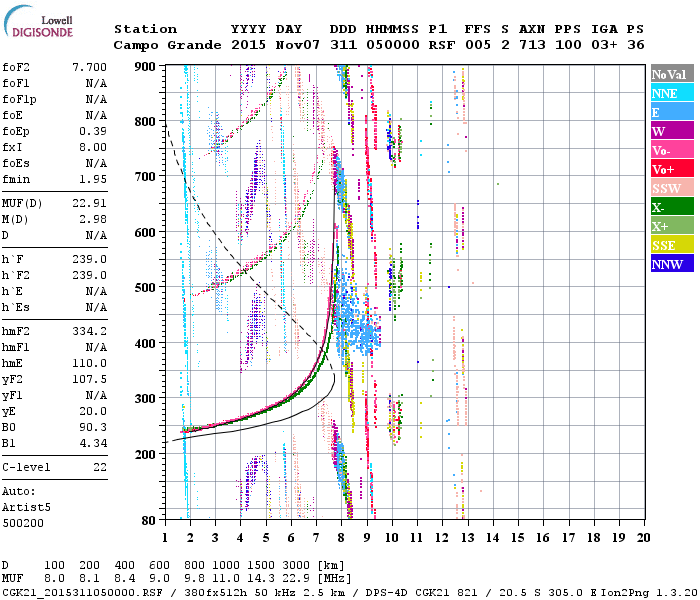Screen dimensions: 700x600
Task: Click the hmF2 value 334.2
Action: point(89,331)
